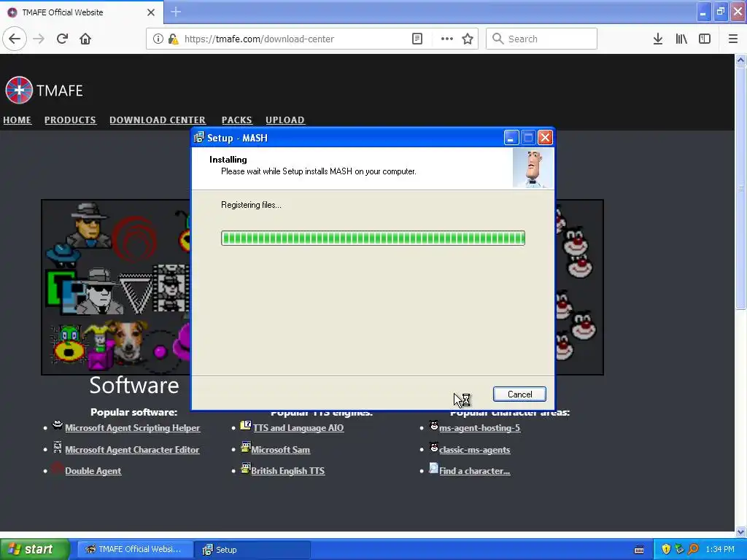
Task: Click the security shield tray icon
Action: [x=666, y=549]
